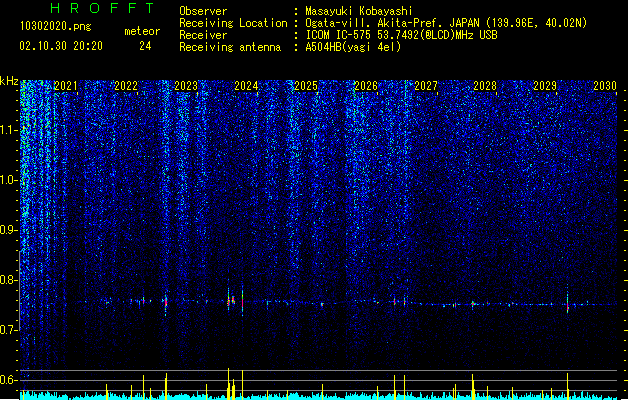
Task: Click the 2024 time marker
Action: 246,86
